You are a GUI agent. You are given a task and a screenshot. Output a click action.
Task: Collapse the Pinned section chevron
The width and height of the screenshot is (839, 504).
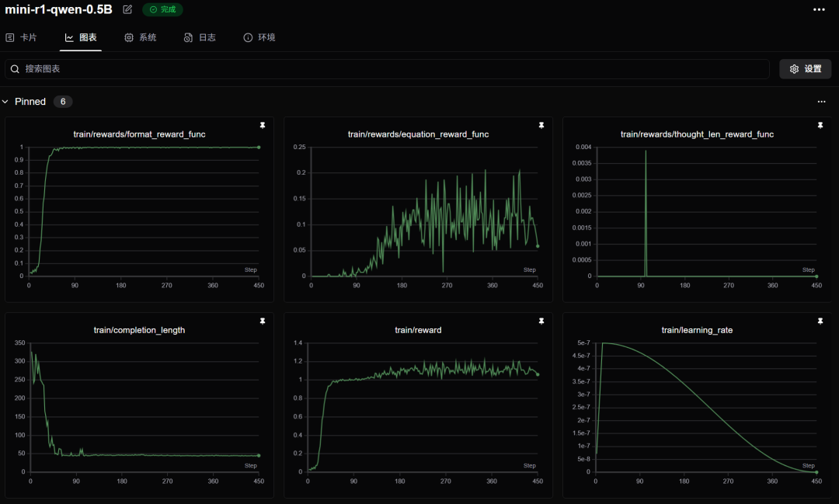pyautogui.click(x=5, y=102)
